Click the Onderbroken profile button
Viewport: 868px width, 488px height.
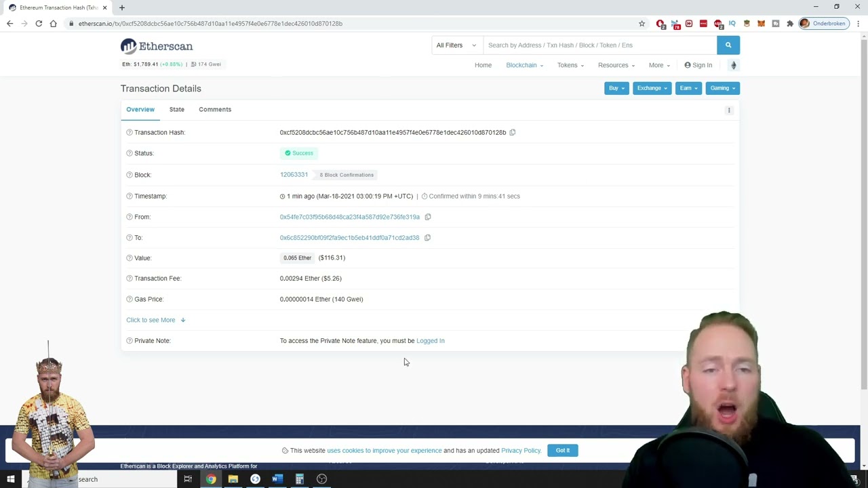[824, 24]
